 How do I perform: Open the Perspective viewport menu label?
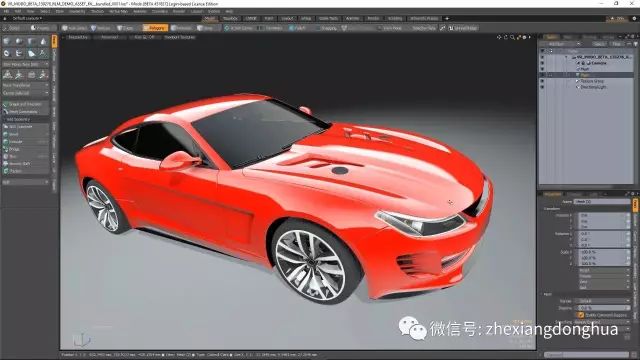click(78, 37)
